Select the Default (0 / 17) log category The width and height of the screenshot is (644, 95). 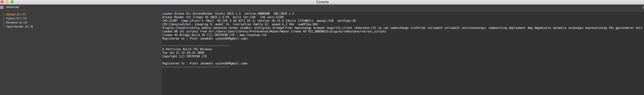pyautogui.click(x=16, y=14)
